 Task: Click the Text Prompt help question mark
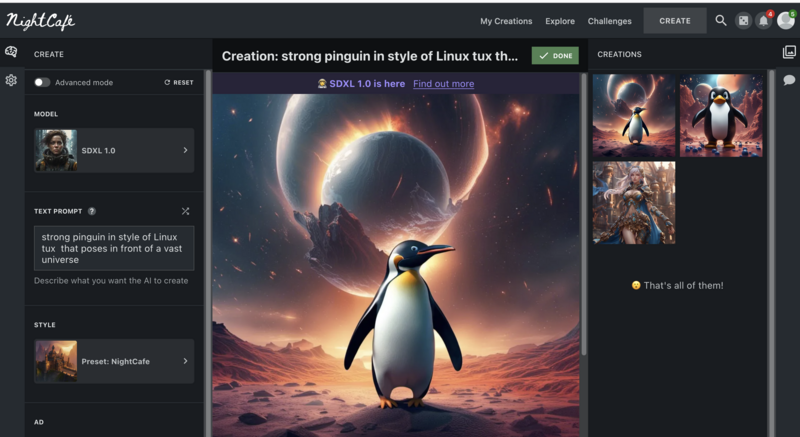[x=92, y=211]
